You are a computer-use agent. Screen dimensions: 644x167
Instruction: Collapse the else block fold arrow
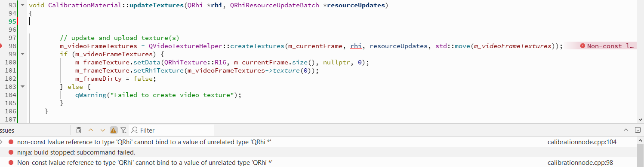[x=23, y=87]
